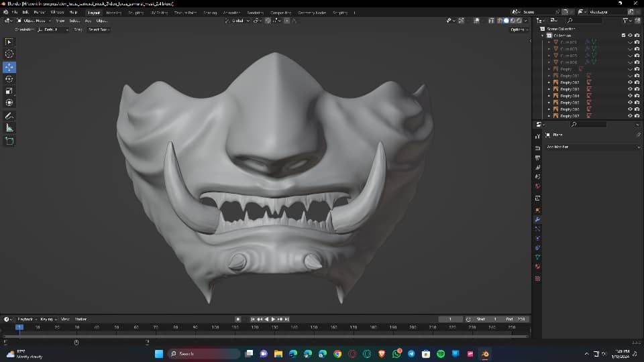Jump to timeline end frame
This screenshot has width=644, height=362.
pos(287,319)
